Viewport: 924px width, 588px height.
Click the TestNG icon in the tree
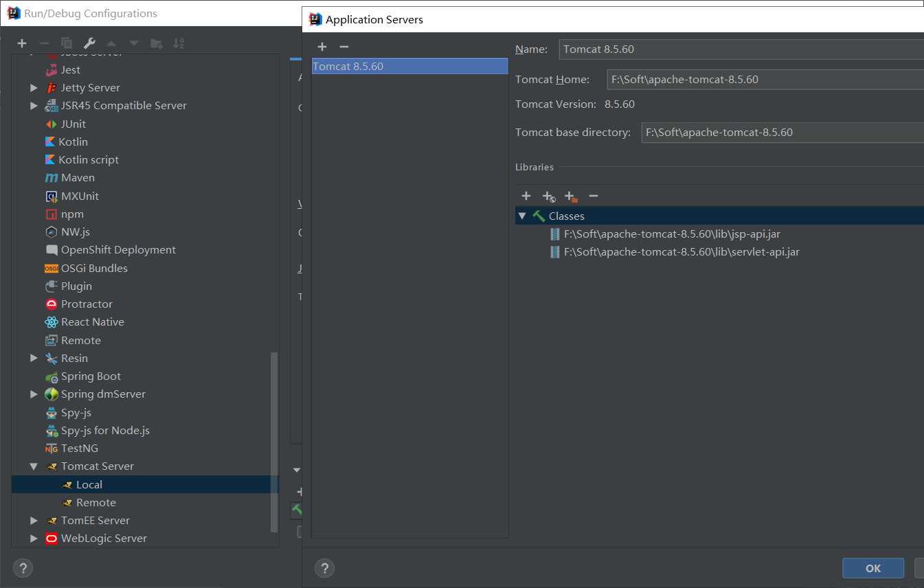coord(52,448)
